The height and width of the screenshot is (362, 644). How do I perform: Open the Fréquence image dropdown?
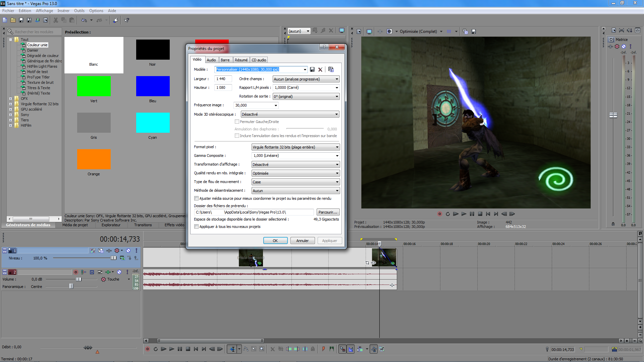[256, 105]
